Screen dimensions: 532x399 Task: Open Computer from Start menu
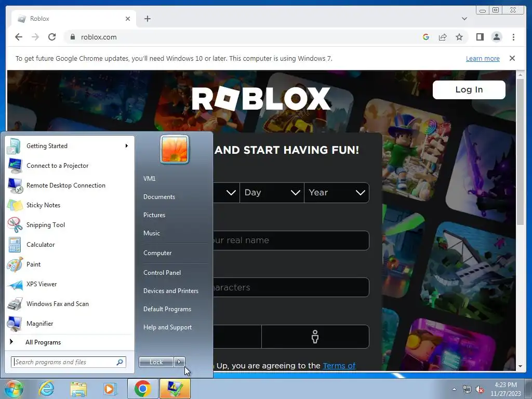click(x=157, y=253)
